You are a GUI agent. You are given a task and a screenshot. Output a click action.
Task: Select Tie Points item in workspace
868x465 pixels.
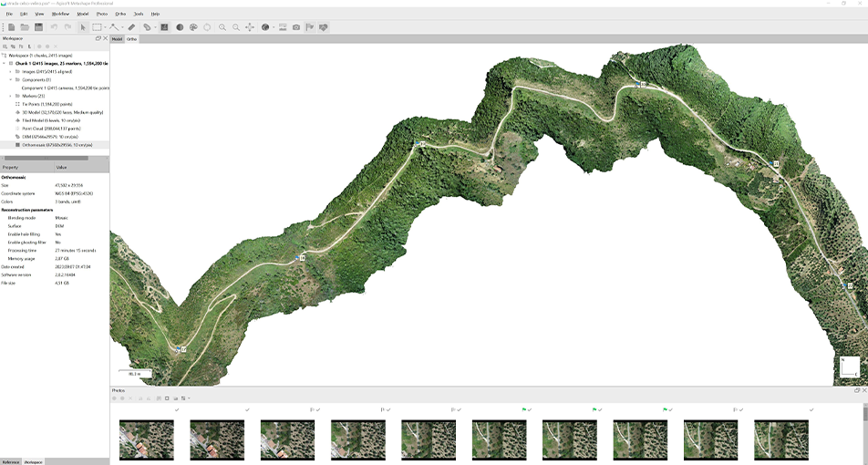click(x=47, y=104)
